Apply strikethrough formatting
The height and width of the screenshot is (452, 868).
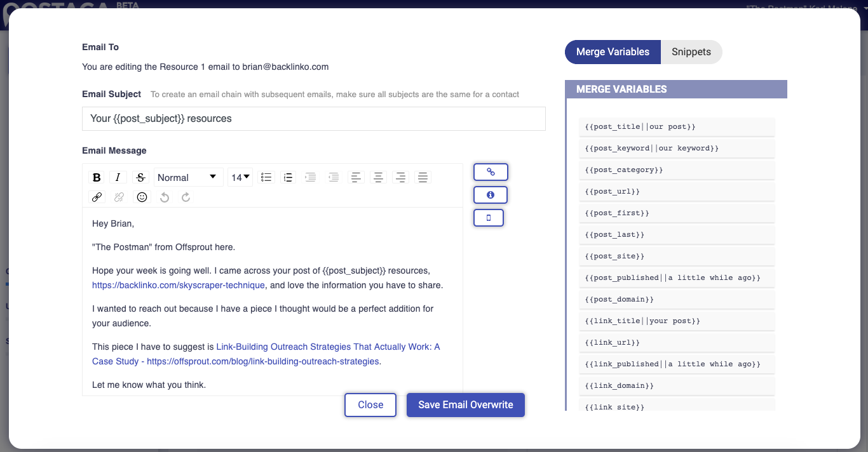click(141, 177)
